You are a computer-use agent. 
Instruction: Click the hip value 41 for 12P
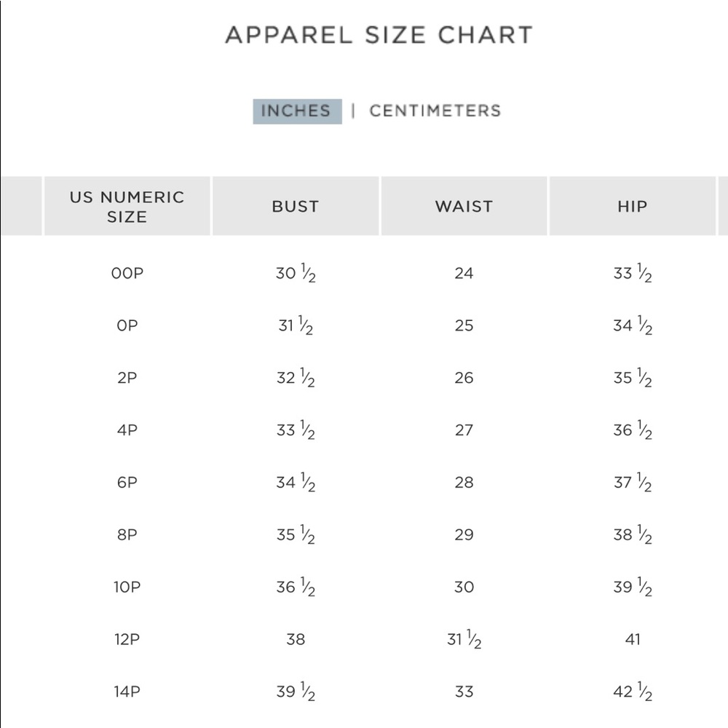pyautogui.click(x=633, y=639)
